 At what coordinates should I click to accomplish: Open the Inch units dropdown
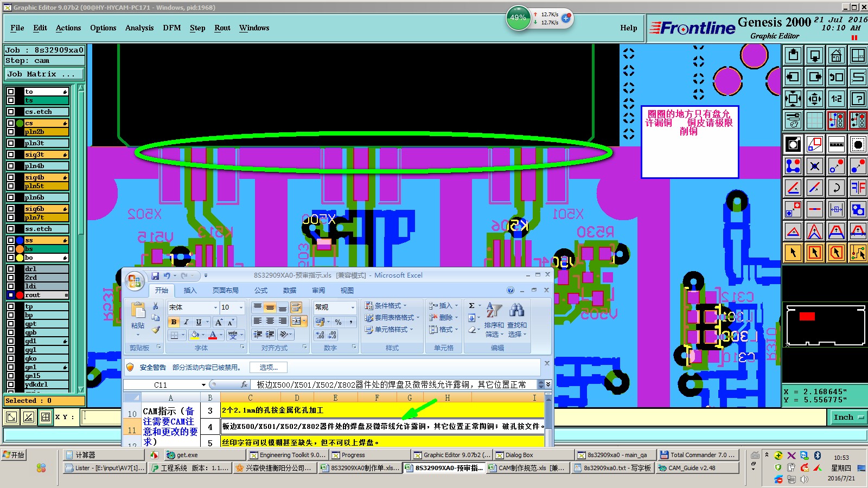(848, 417)
